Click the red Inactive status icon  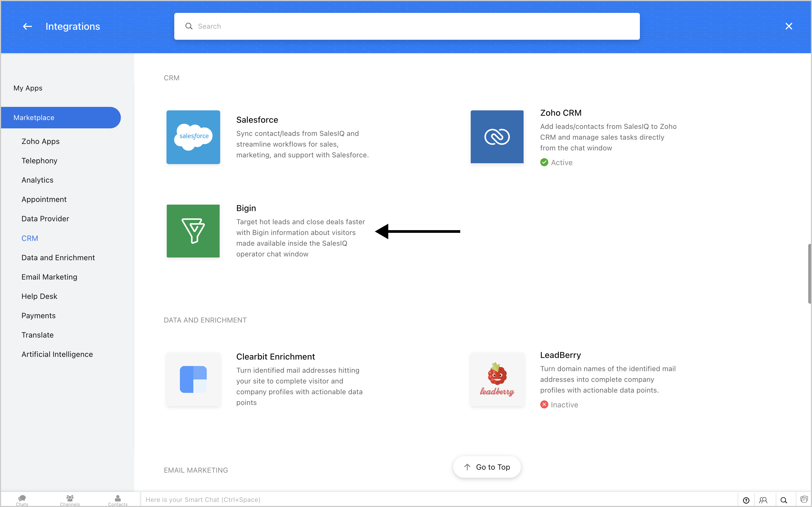[x=544, y=404]
